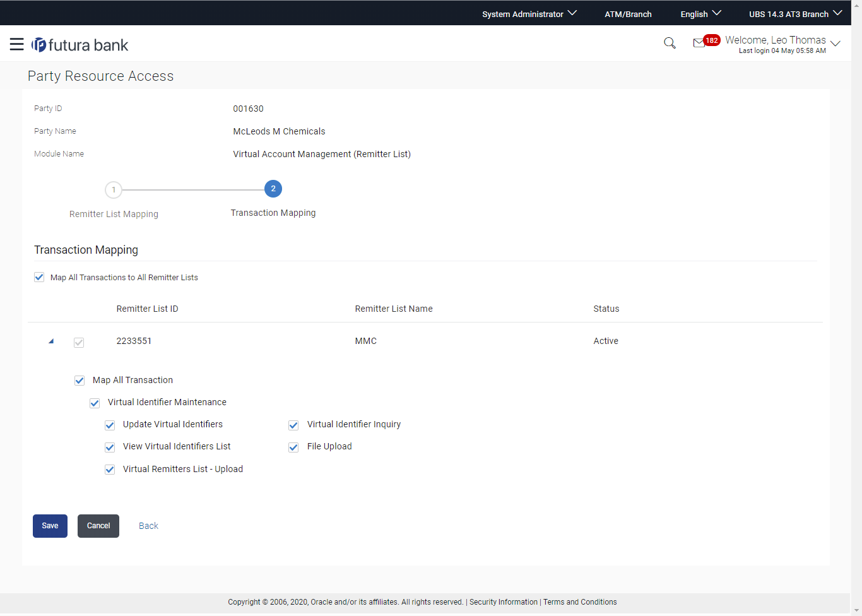Uncheck Virtual Identifier Inquiry
Image resolution: width=862 pixels, height=616 pixels.
coord(293,425)
